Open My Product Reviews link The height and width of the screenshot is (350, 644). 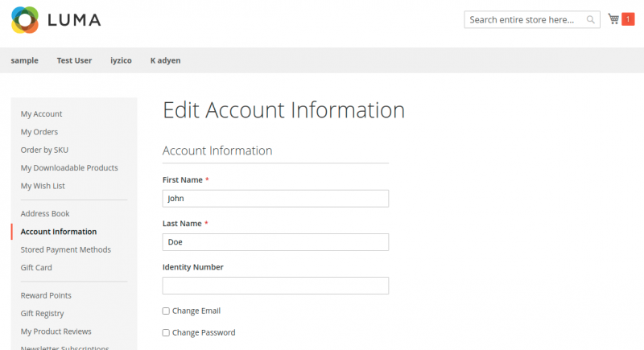(x=56, y=331)
